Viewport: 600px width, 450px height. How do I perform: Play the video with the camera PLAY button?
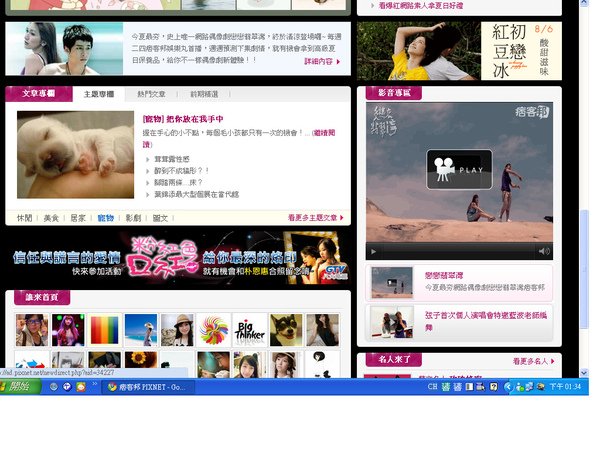[459, 170]
